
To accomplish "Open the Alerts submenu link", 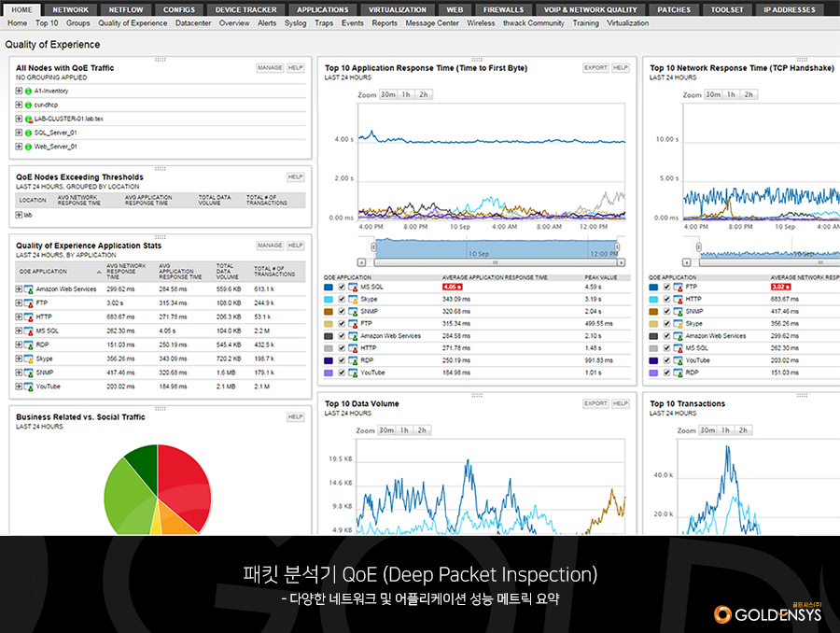I will tap(267, 23).
